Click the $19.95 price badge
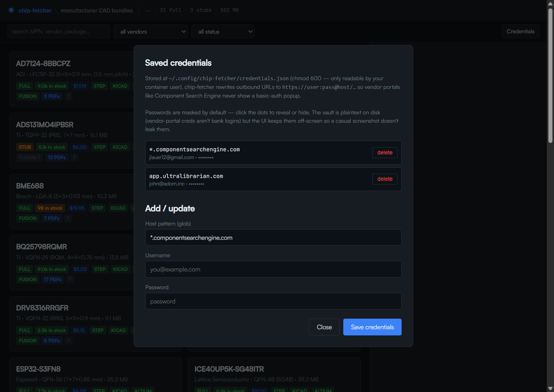This screenshot has width=554, height=392. pos(77,208)
